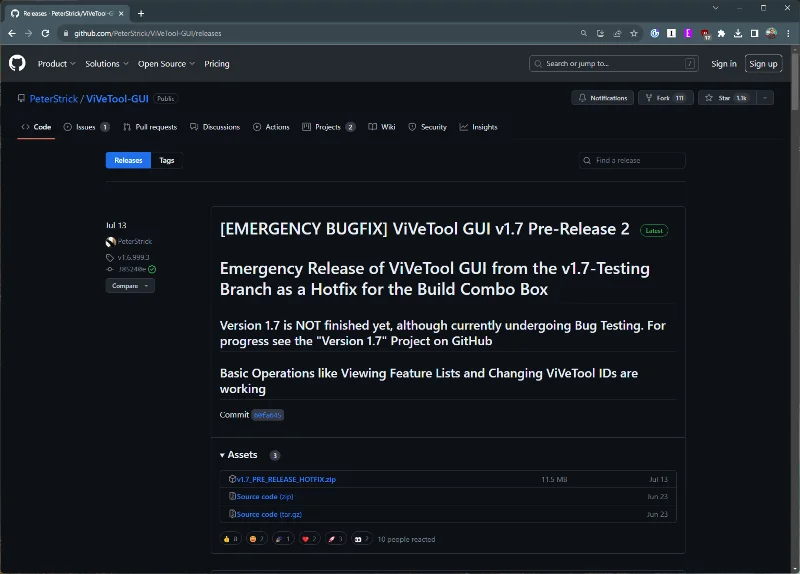
Task: Go back using browser back arrow
Action: 12,33
